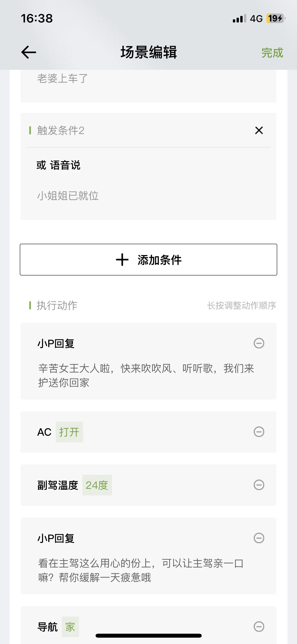
Task: Tap the 或 语音说 condition label
Action: (x=58, y=165)
